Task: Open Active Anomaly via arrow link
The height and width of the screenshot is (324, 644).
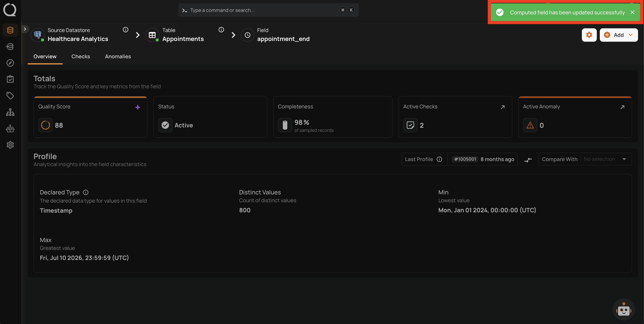Action: pos(622,107)
